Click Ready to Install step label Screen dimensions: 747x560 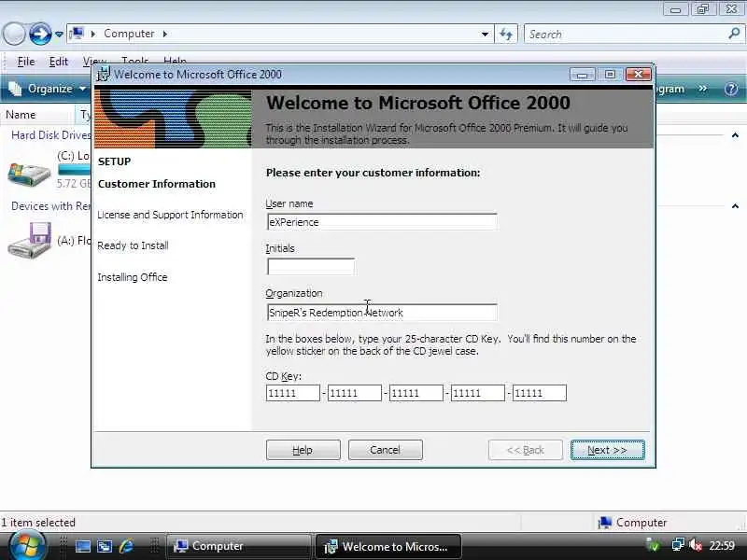(x=133, y=245)
